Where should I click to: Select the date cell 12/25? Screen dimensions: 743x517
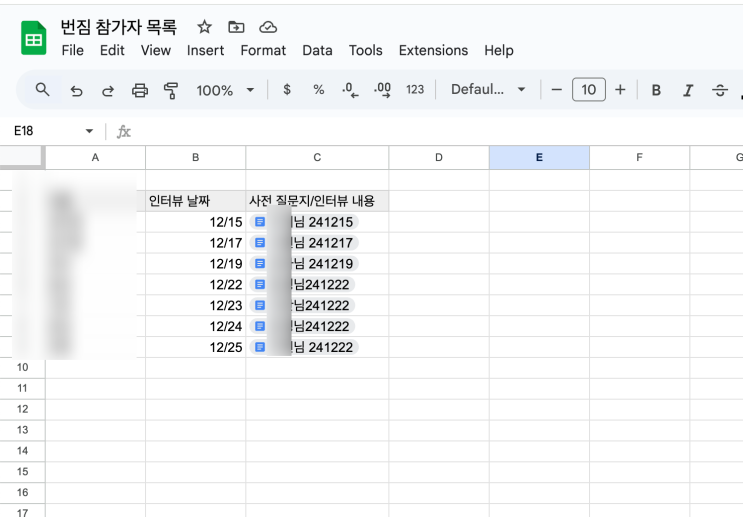pos(195,347)
